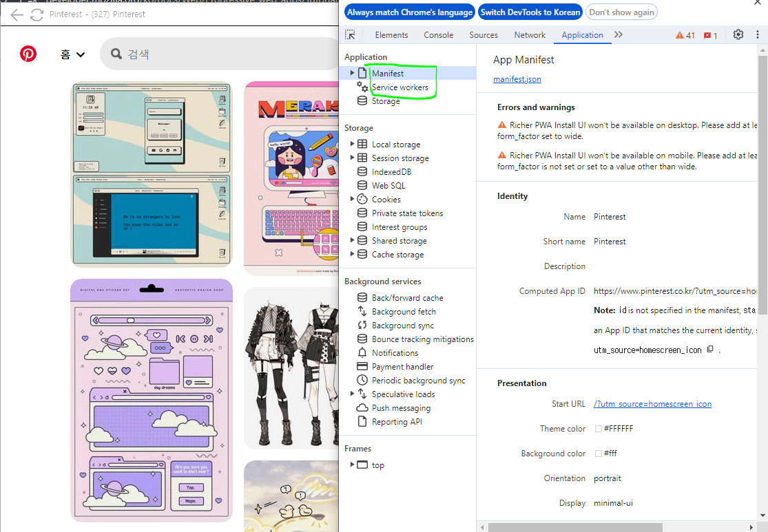768x532 pixels.
Task: Click the Periodic background sync clock icon
Action: (x=362, y=380)
